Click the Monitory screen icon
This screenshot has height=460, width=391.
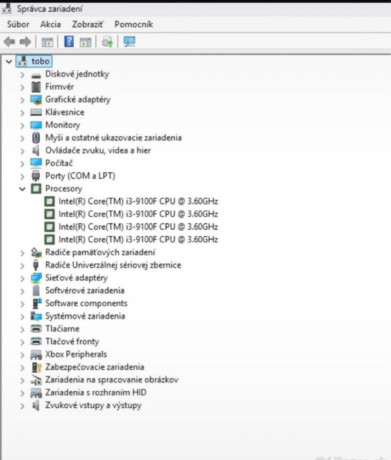(36, 125)
